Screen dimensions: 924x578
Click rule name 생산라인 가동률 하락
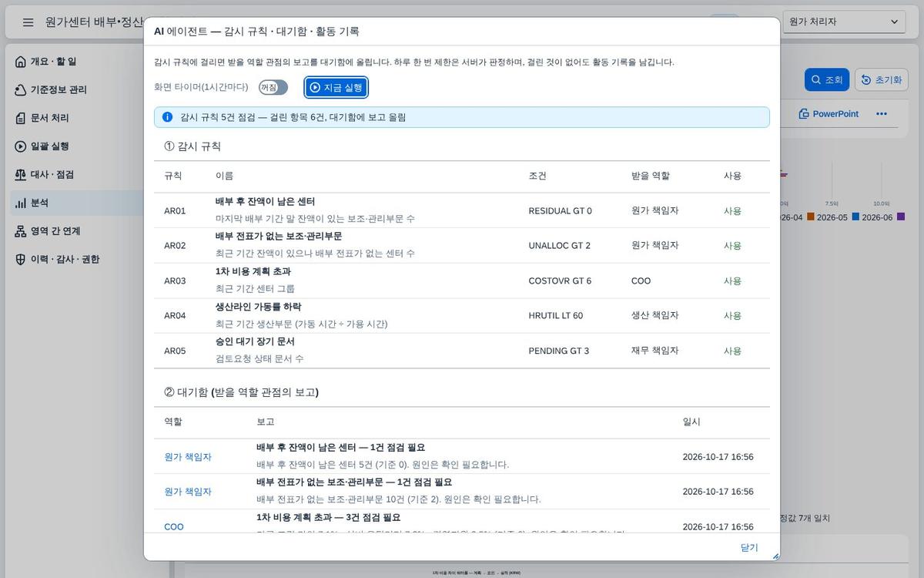tap(259, 306)
